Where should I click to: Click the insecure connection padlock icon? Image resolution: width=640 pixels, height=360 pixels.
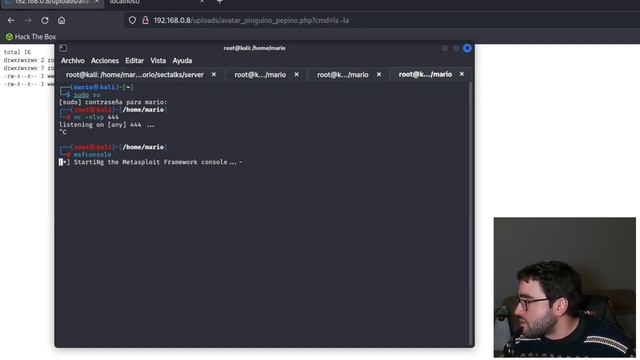[x=145, y=20]
